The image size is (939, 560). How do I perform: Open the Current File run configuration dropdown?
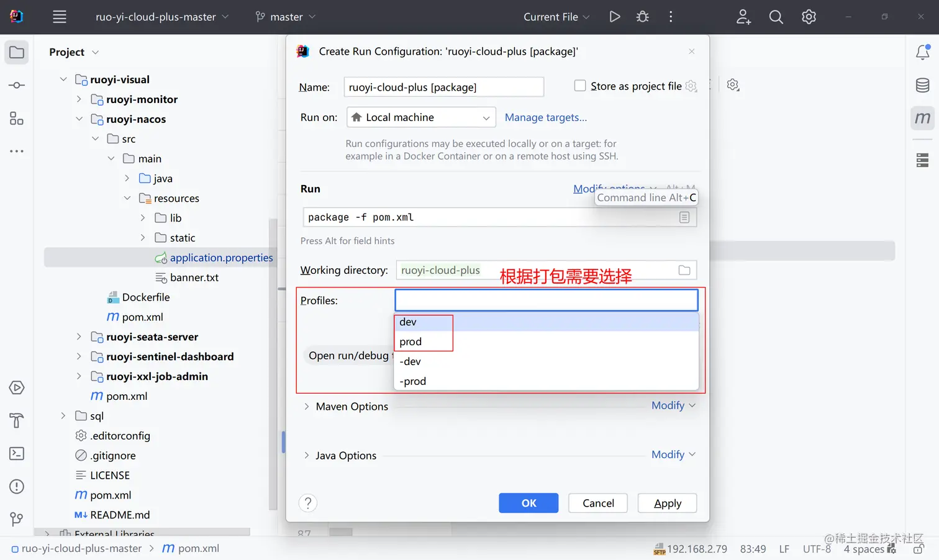pos(556,17)
